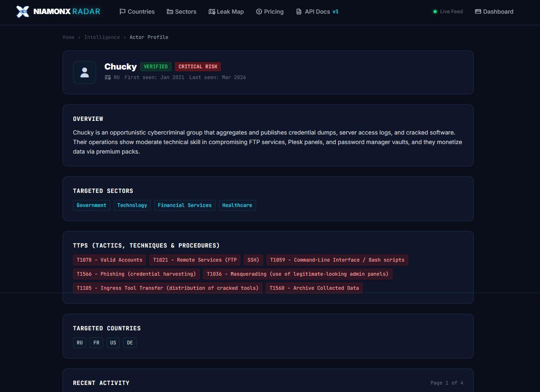Click the Home breadcrumb link
This screenshot has width=540, height=392.
[x=68, y=37]
